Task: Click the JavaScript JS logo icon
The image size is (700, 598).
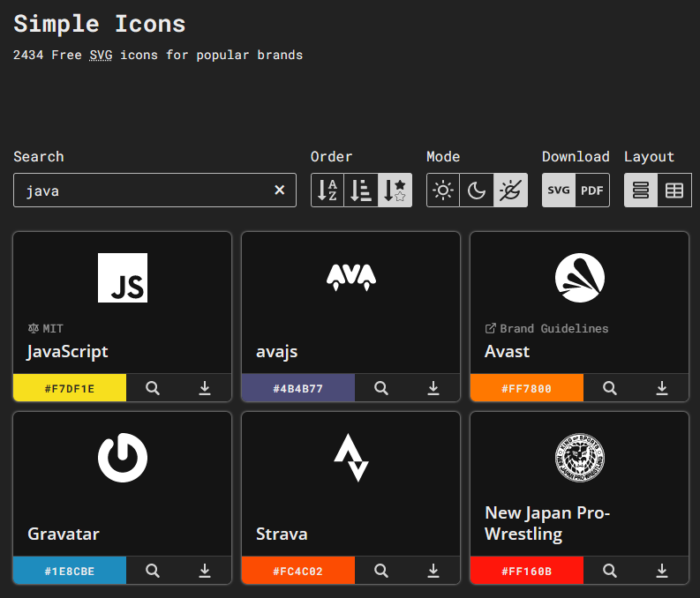Action: pos(123,278)
